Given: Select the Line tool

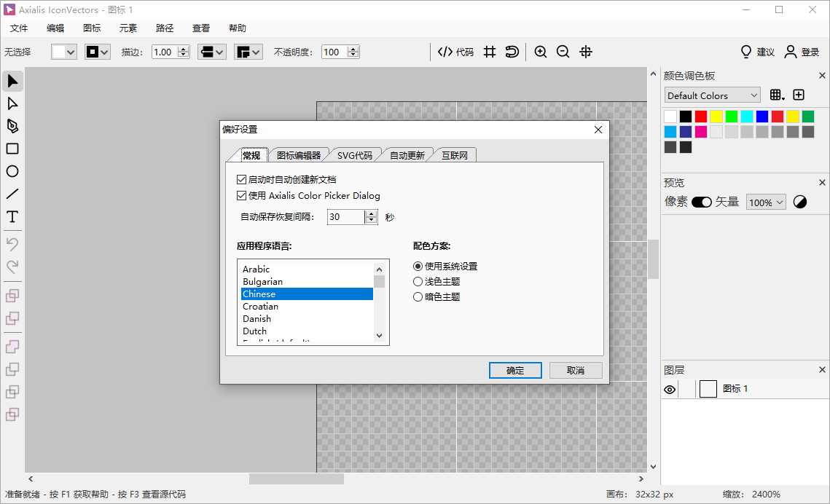Looking at the screenshot, I should (x=12, y=194).
